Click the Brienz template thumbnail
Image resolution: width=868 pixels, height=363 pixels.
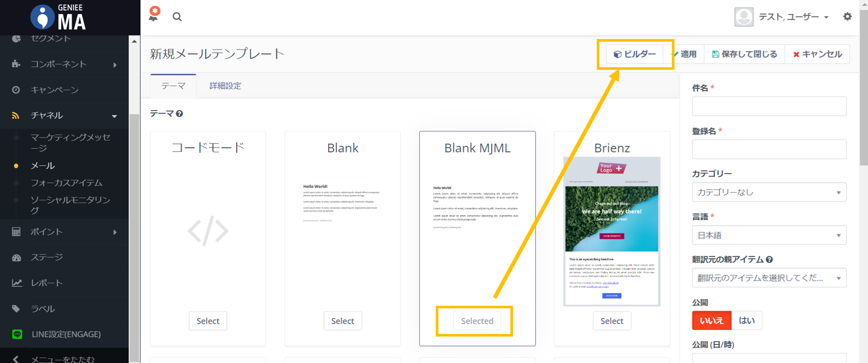click(x=612, y=232)
